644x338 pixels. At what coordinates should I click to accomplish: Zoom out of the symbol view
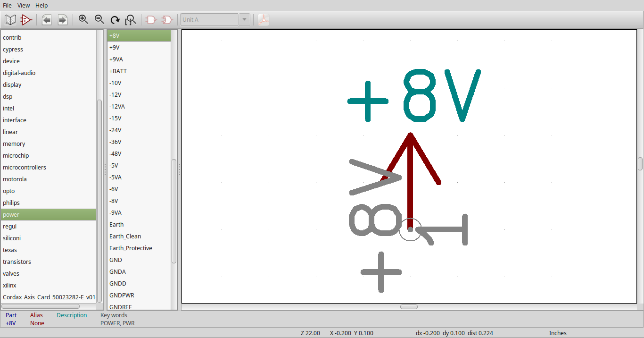pyautogui.click(x=99, y=20)
